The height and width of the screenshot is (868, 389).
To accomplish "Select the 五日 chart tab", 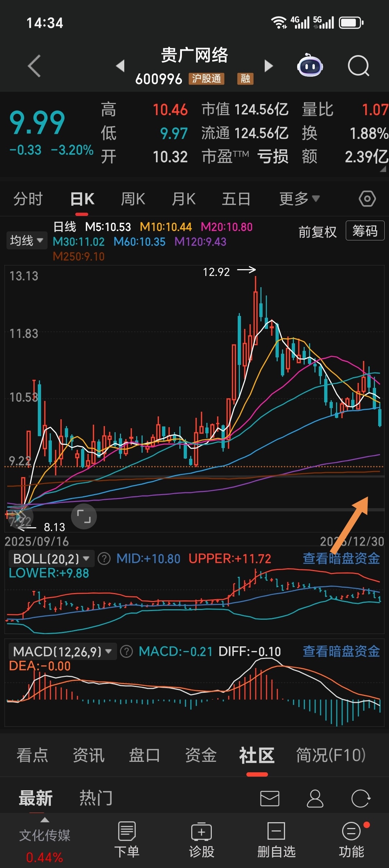I will tap(236, 199).
